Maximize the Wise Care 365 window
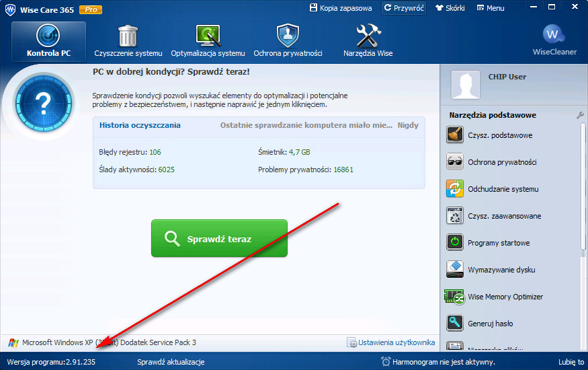The width and height of the screenshot is (588, 370). click(552, 7)
